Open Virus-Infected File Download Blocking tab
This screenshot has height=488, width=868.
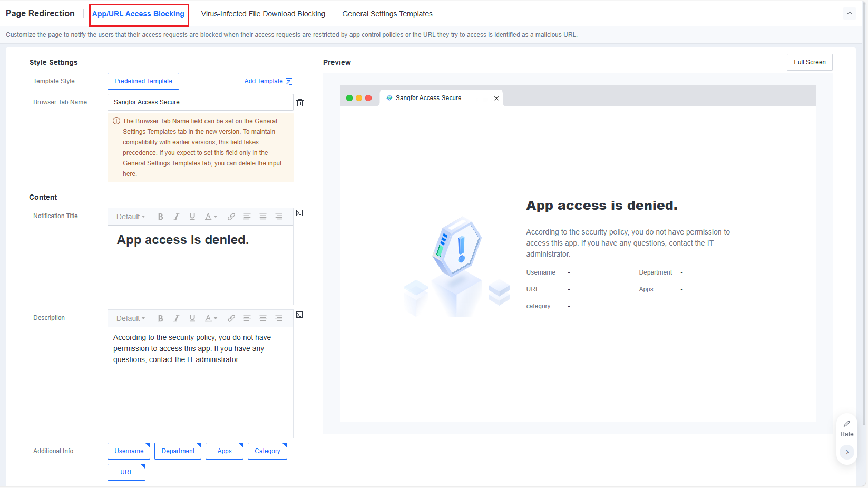(263, 14)
